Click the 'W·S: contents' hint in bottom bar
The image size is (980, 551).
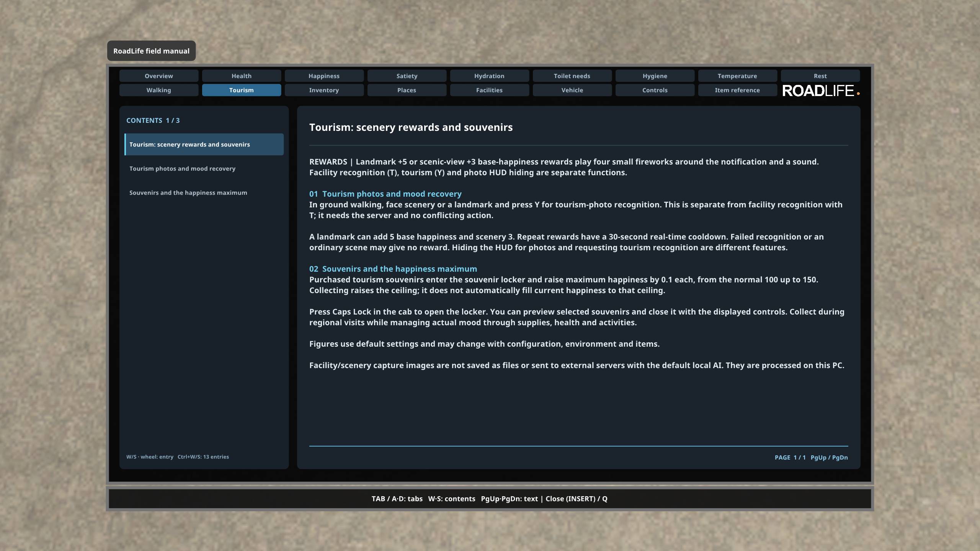point(452,499)
